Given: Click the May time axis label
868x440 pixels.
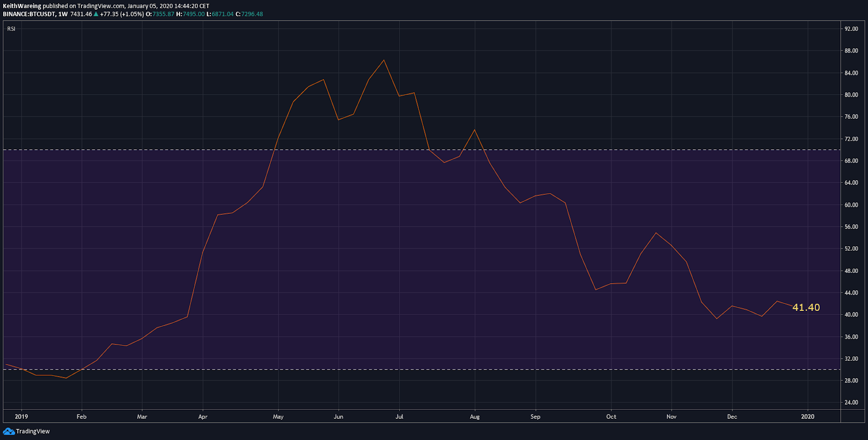Looking at the screenshot, I should 278,417.
